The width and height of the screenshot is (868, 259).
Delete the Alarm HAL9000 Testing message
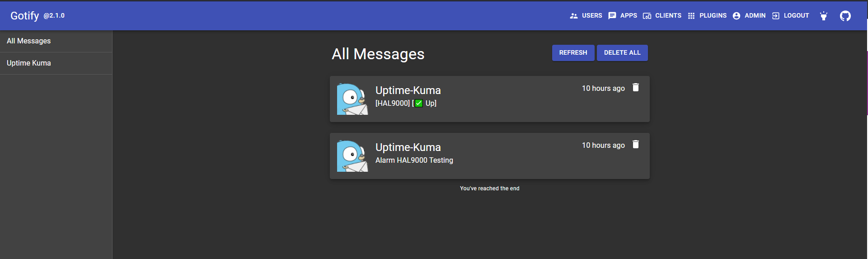[636, 145]
